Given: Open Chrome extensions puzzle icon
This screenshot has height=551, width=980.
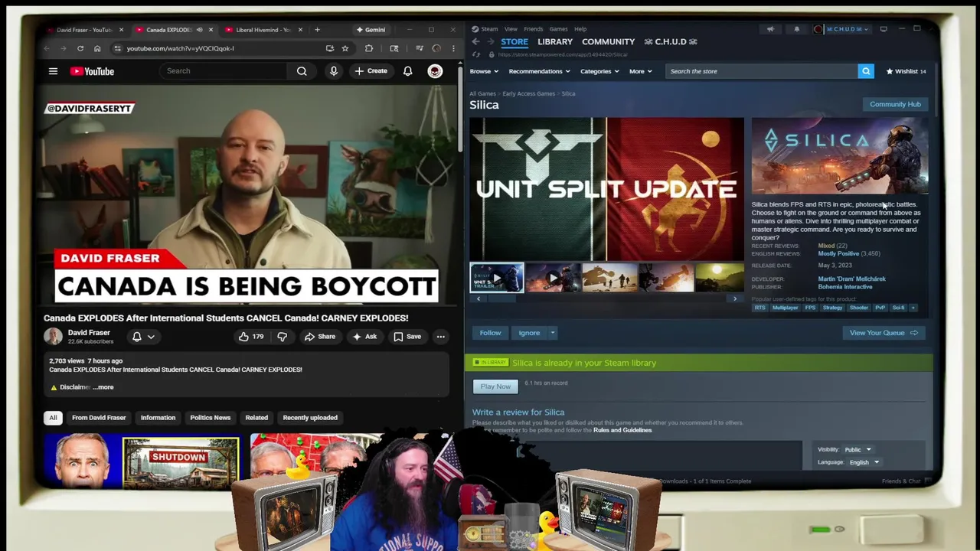Looking at the screenshot, I should point(369,48).
